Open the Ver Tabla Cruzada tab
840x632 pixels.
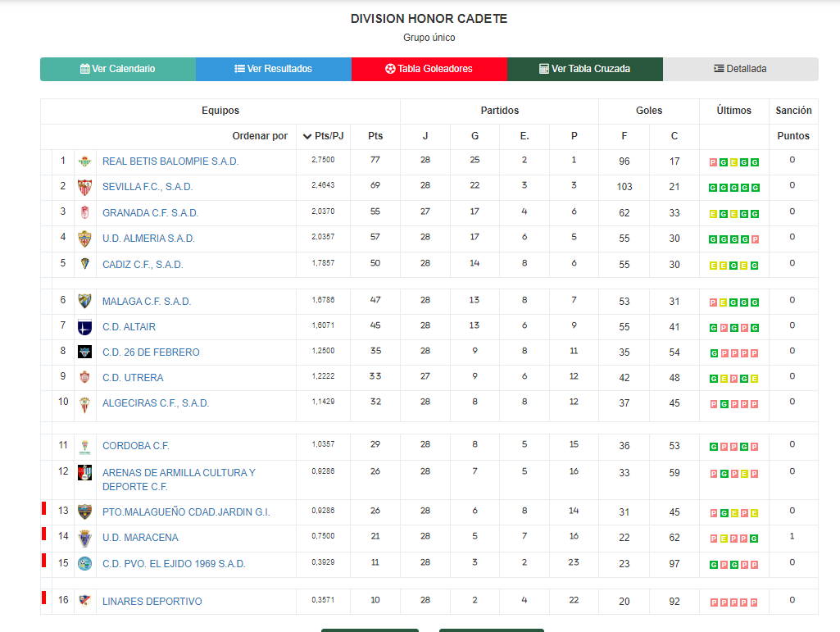(x=585, y=69)
